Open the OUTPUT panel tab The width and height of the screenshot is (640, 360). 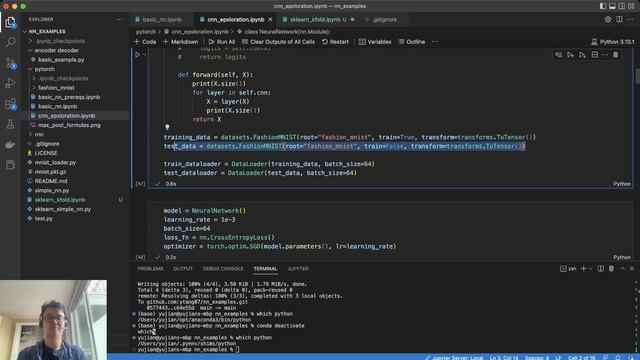(x=183, y=269)
